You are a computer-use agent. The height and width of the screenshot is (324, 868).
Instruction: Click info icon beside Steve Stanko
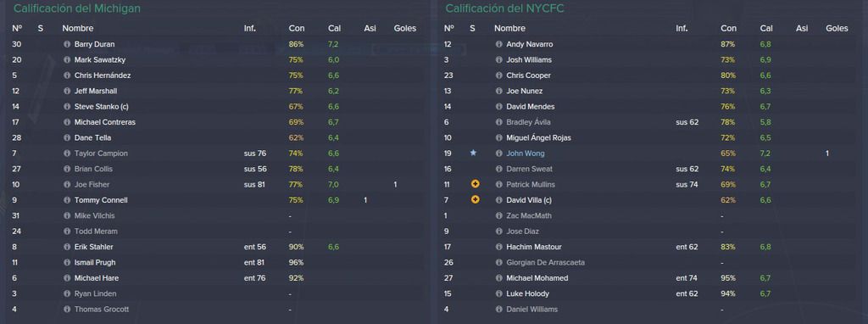point(67,106)
